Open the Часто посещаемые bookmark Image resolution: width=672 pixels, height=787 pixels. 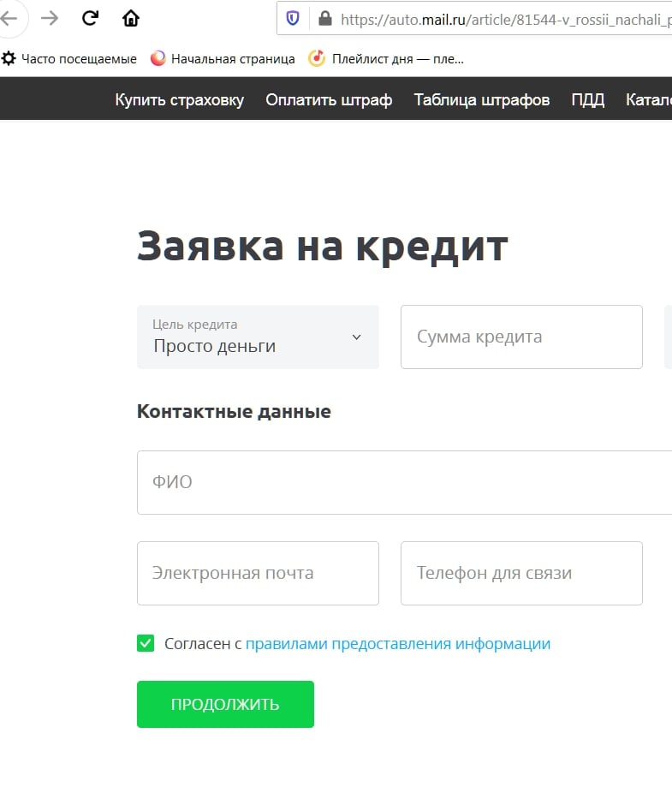(x=68, y=59)
